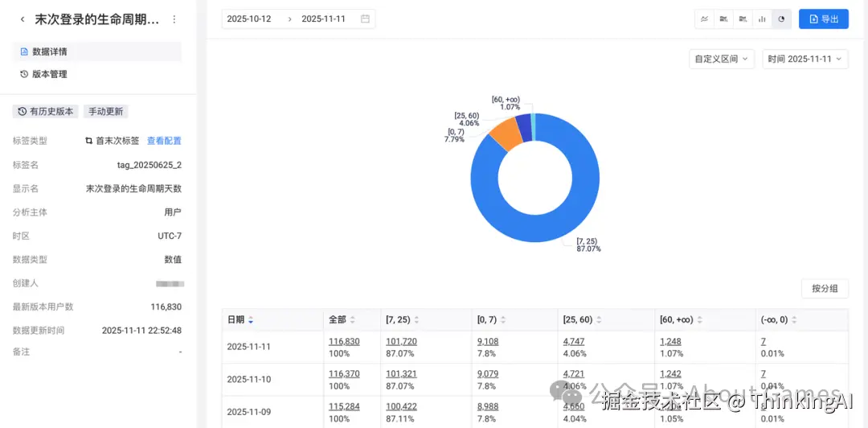Open the 9,079 value for 2025-11-10
The width and height of the screenshot is (868, 428).
pos(488,374)
